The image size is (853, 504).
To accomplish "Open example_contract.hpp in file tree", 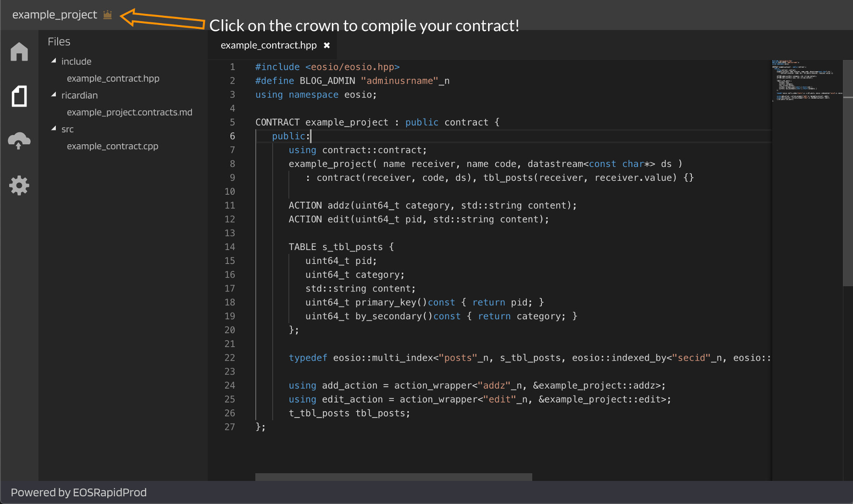I will point(113,78).
